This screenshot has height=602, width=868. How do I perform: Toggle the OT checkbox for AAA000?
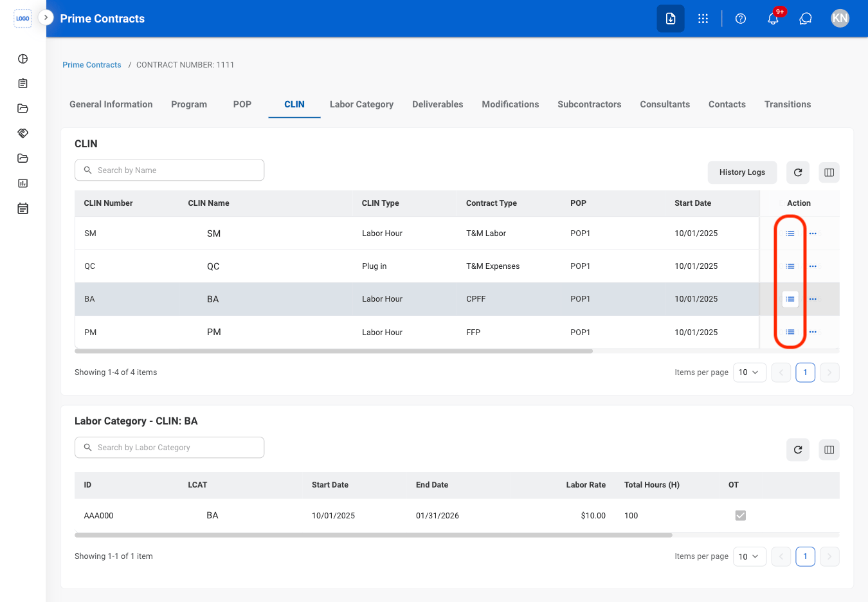(x=741, y=515)
